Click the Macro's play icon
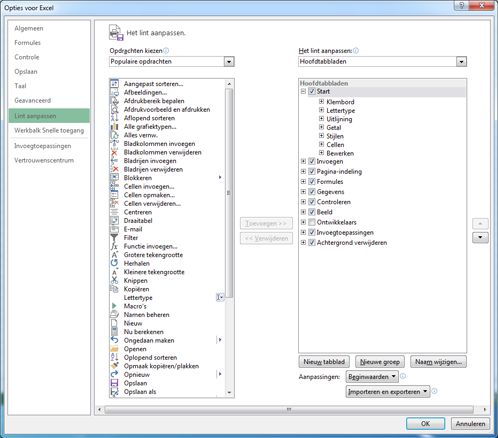 [114, 306]
